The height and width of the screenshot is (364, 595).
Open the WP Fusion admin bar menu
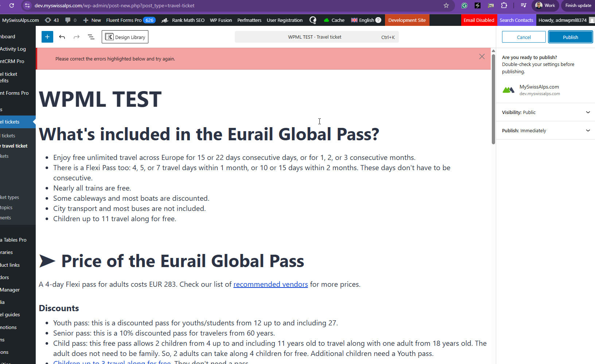point(221,20)
